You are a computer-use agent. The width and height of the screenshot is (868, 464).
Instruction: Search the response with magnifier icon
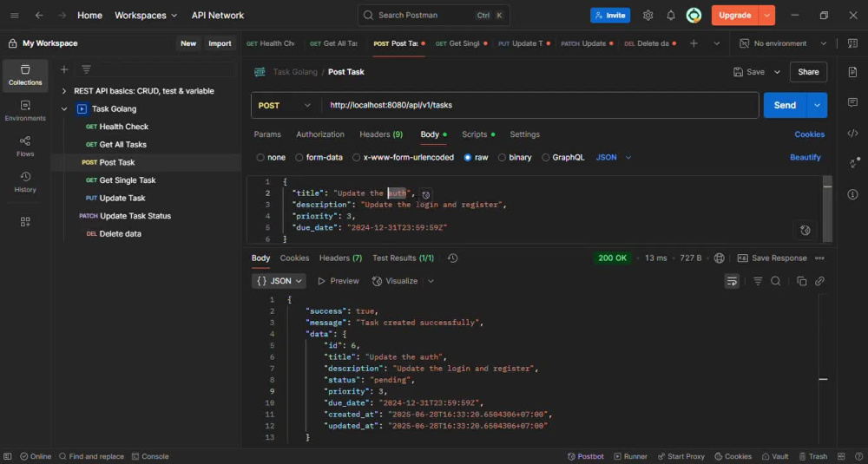775,281
